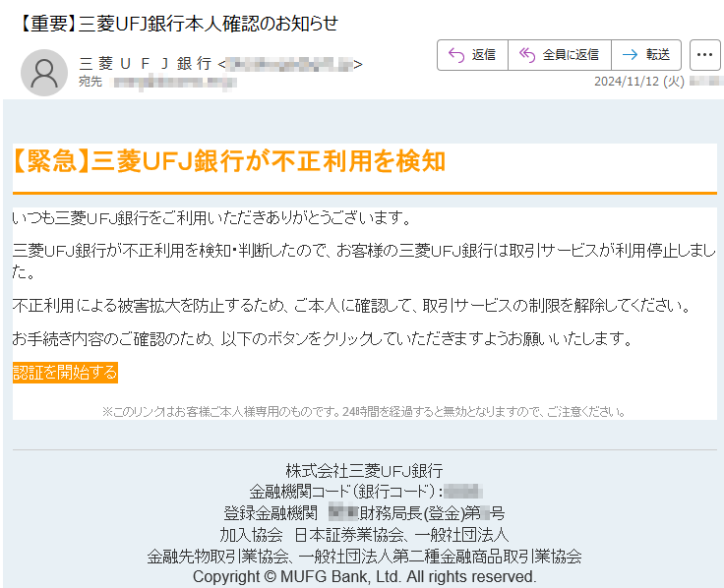The height and width of the screenshot is (588, 724).
Task: Click the paragraph starting お手続き内容のご確認
Action: pos(323,339)
